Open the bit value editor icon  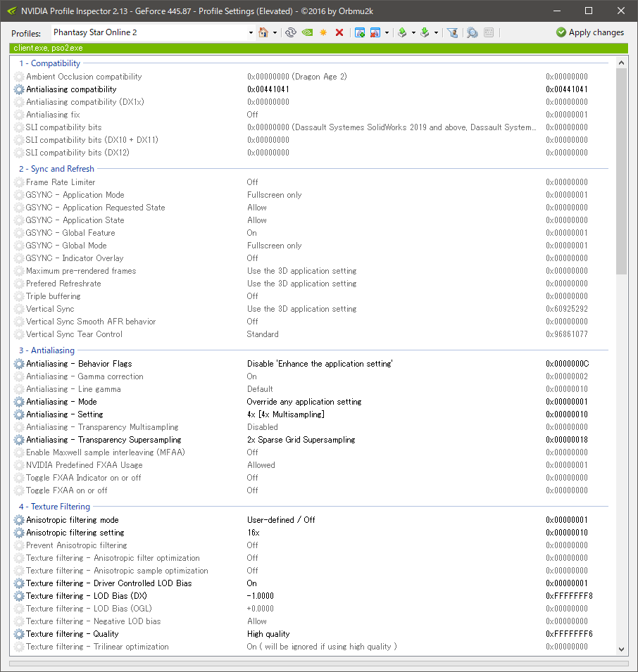489,32
